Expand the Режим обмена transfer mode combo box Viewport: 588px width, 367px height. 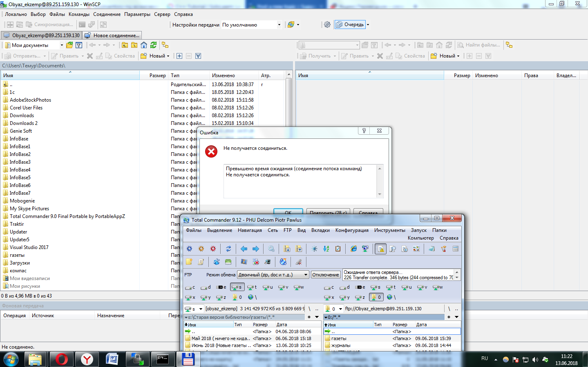pyautogui.click(x=306, y=275)
